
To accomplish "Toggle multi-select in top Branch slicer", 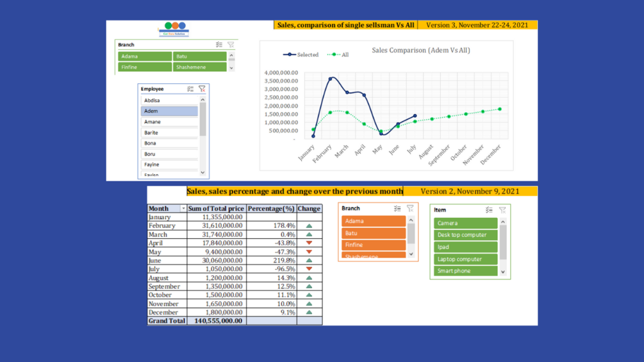I will point(219,44).
